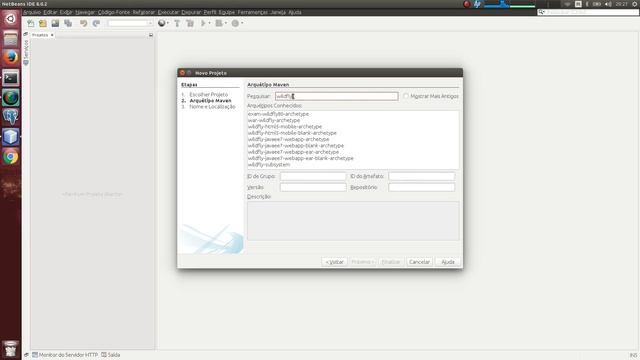Open the Janela menu
Image resolution: width=640 pixels, height=360 pixels.
point(278,12)
